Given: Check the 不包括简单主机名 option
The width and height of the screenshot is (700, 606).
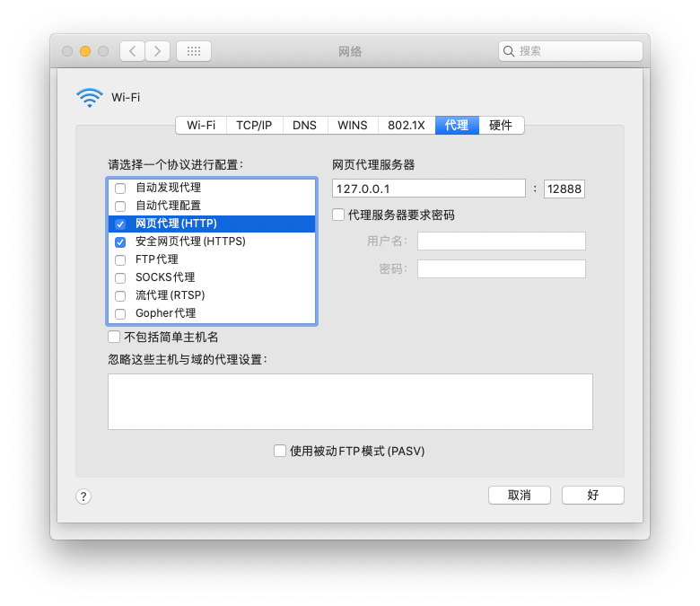Looking at the screenshot, I should pos(114,337).
